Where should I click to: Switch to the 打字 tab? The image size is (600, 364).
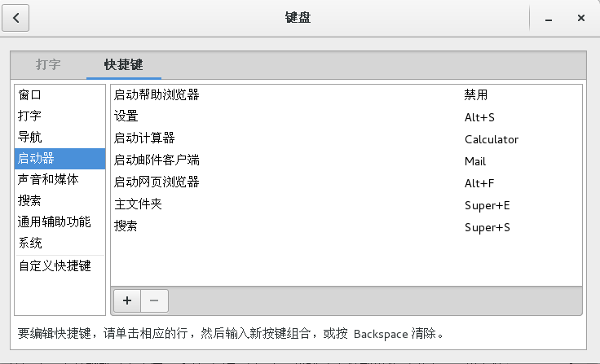coord(48,64)
